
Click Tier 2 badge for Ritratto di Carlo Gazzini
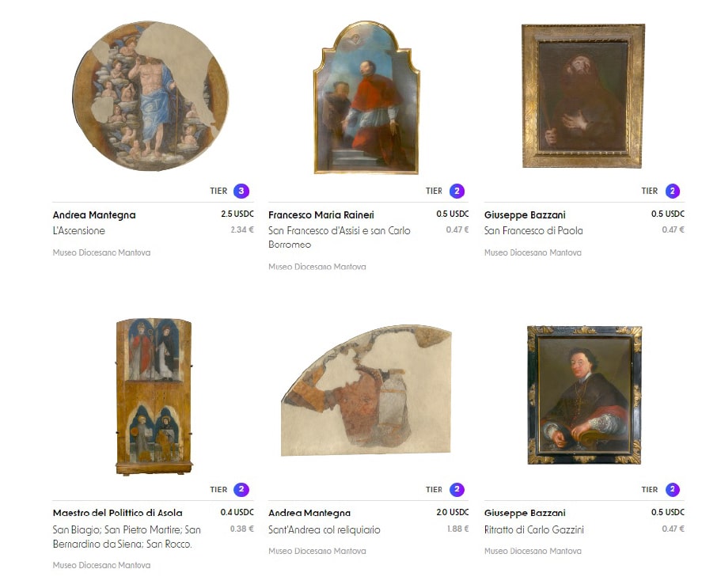coord(672,489)
